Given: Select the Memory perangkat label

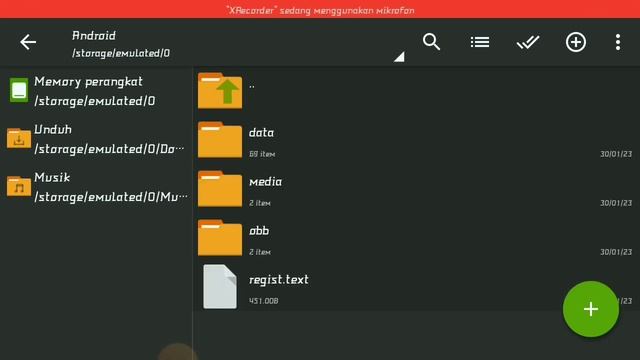Looking at the screenshot, I should coord(89,82).
